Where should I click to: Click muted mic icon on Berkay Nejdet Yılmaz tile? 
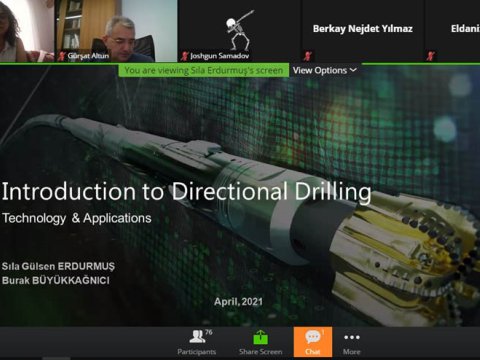tap(307, 56)
